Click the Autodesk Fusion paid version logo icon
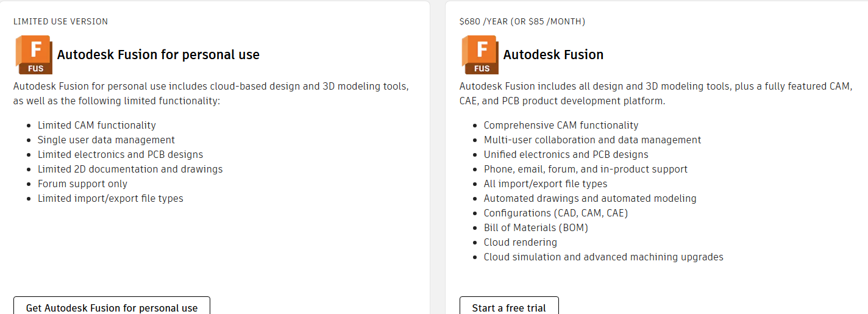The height and width of the screenshot is (314, 868). (480, 55)
